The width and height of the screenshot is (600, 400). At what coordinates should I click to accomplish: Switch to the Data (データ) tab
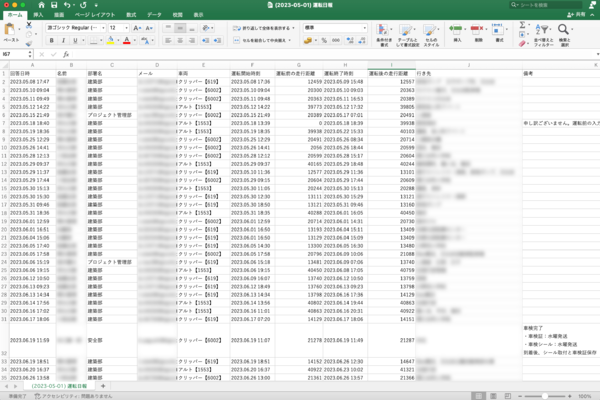(x=154, y=15)
